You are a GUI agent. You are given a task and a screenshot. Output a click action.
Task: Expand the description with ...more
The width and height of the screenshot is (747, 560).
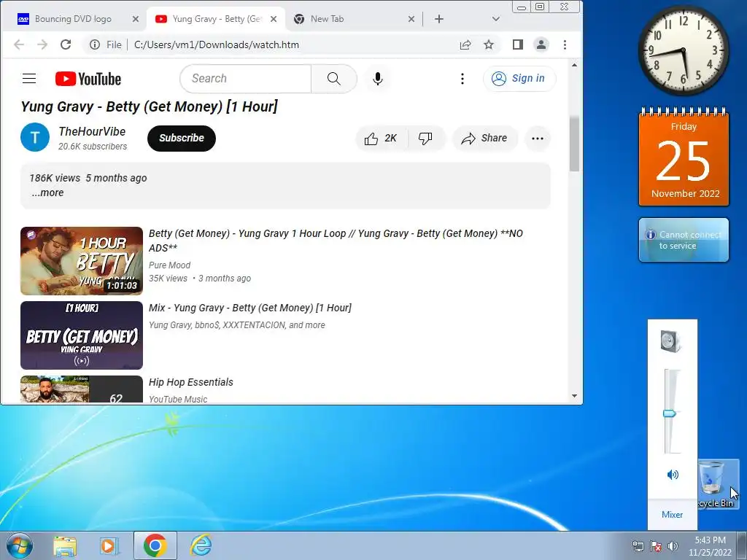pyautogui.click(x=47, y=192)
